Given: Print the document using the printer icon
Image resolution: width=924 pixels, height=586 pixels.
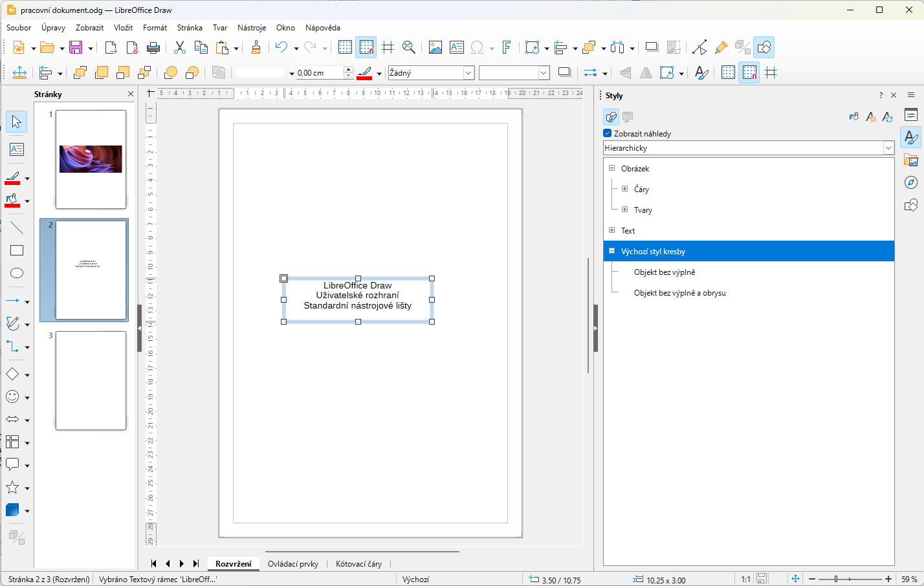Looking at the screenshot, I should tap(153, 47).
